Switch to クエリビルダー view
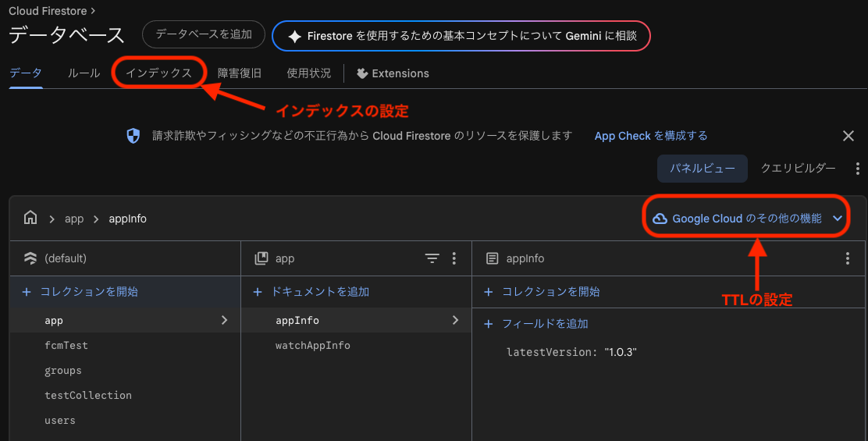The height and width of the screenshot is (441, 868). point(798,169)
